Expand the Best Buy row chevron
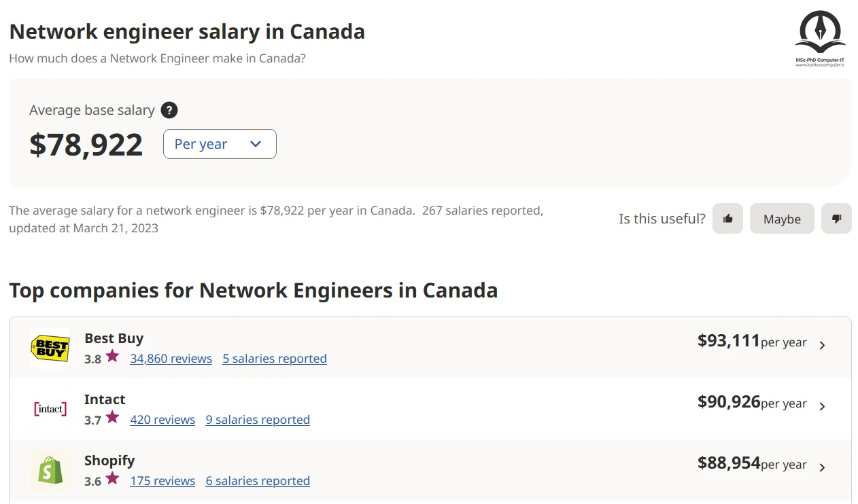This screenshot has height=504, width=858. click(822, 345)
